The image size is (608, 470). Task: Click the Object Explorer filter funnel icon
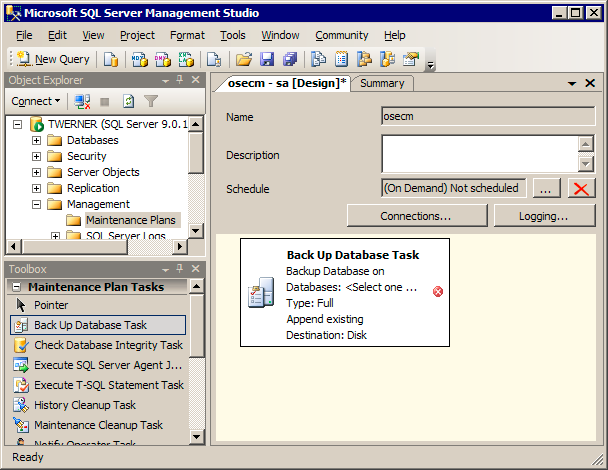151,101
